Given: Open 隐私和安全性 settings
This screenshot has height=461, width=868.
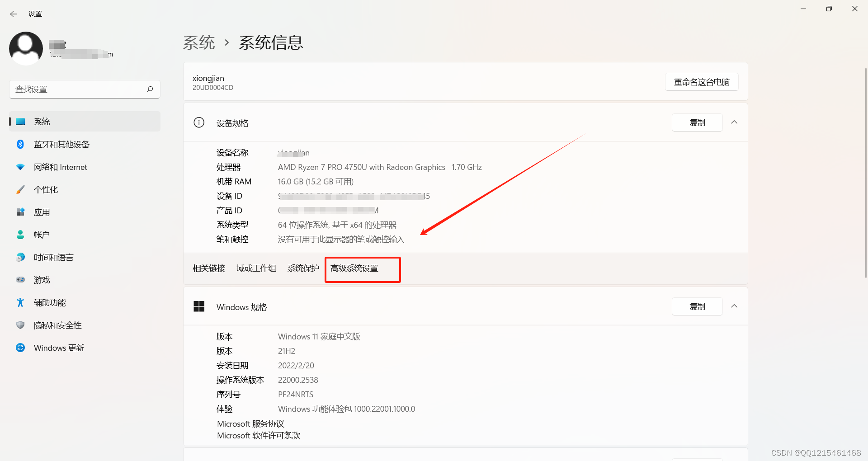Looking at the screenshot, I should (85, 325).
